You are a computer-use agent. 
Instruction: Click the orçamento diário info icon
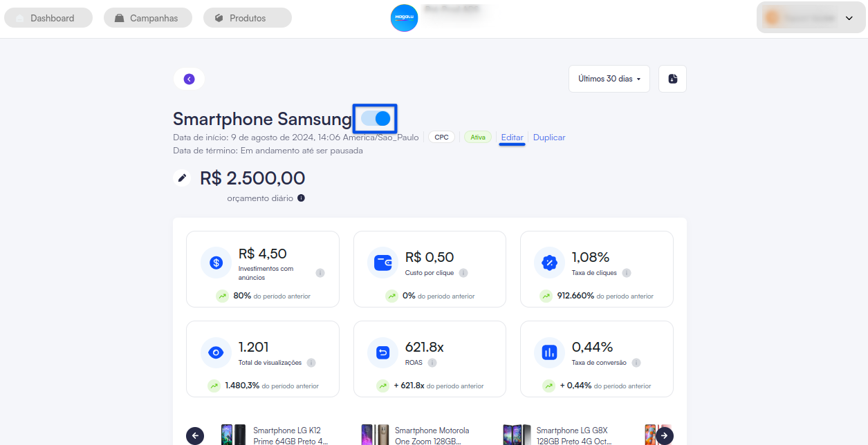pos(301,198)
